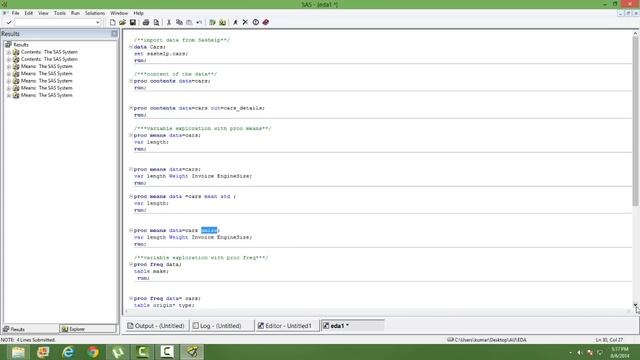The image size is (640, 360).
Task: Open Print Preview from the toolbar
Action: tap(156, 22)
